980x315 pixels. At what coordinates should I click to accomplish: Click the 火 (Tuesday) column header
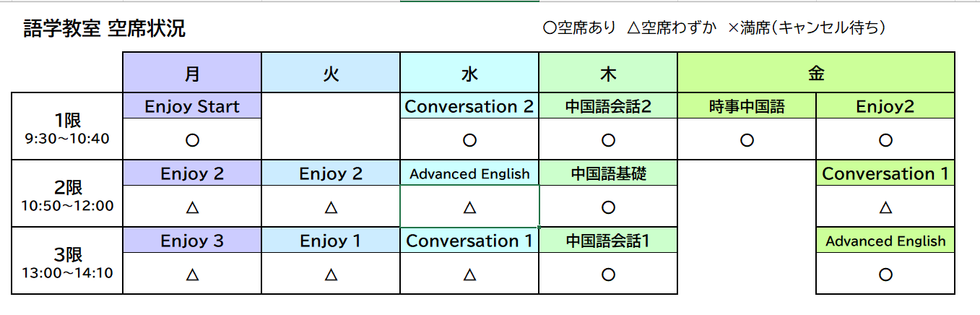331,73
